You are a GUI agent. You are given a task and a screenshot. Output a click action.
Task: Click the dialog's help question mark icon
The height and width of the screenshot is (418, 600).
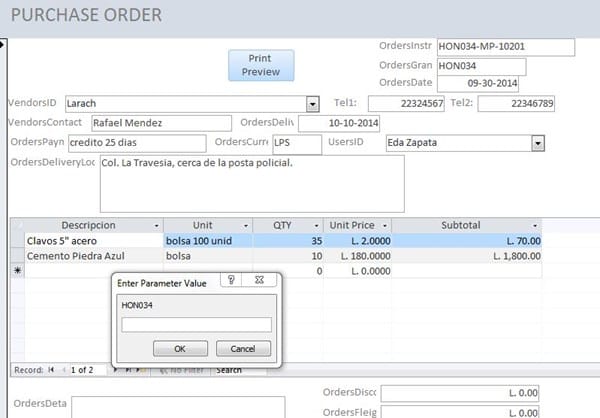tap(231, 280)
